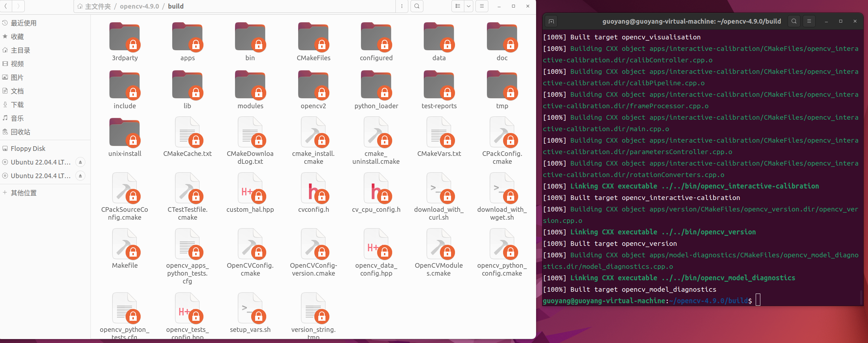Expand view options dropdown arrow

[x=469, y=6]
